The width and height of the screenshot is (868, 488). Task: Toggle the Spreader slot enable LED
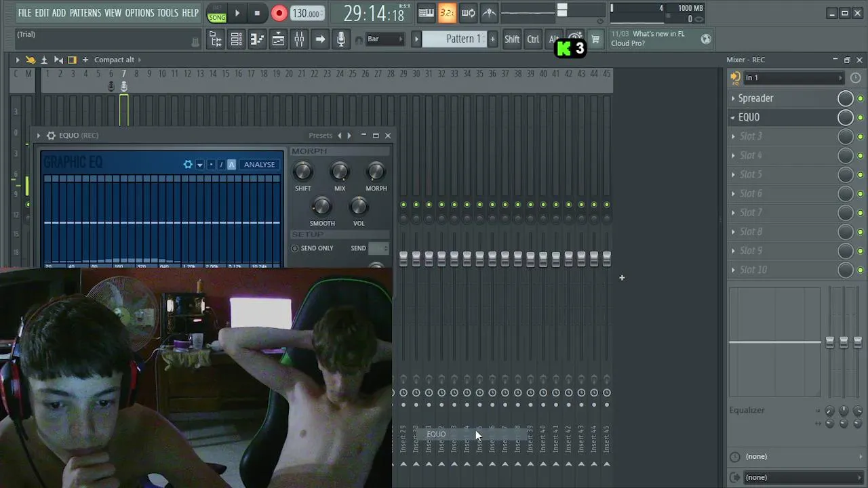861,98
